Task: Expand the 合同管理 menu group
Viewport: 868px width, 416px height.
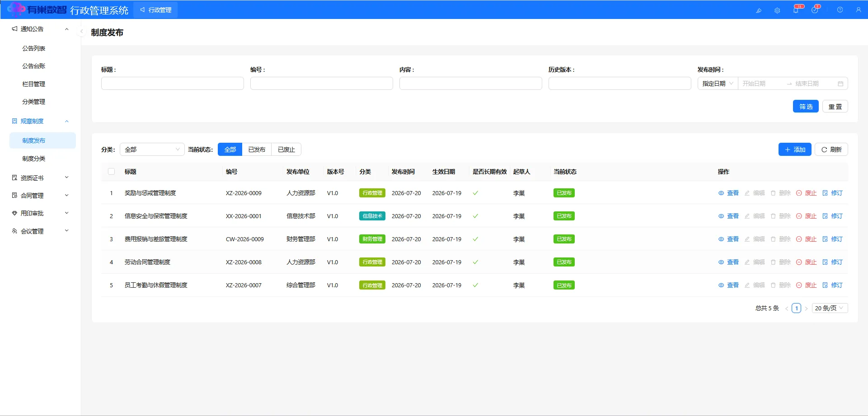Action: click(x=41, y=196)
